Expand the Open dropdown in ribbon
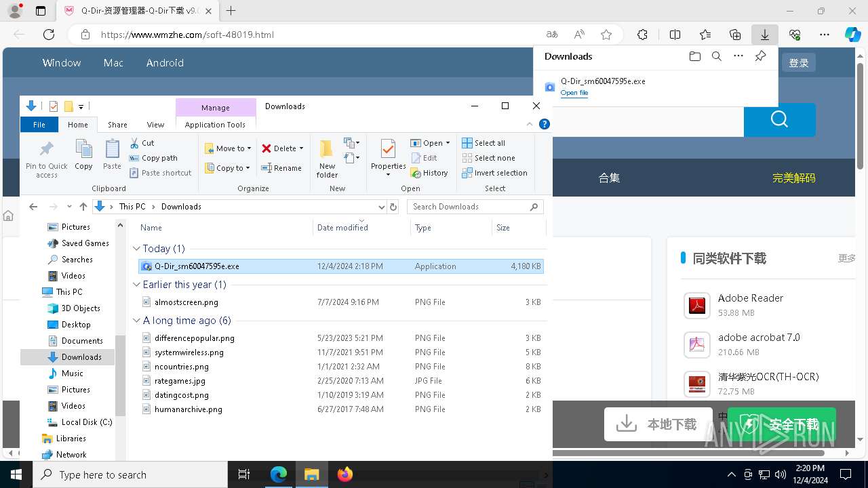The height and width of the screenshot is (488, 868). (448, 143)
